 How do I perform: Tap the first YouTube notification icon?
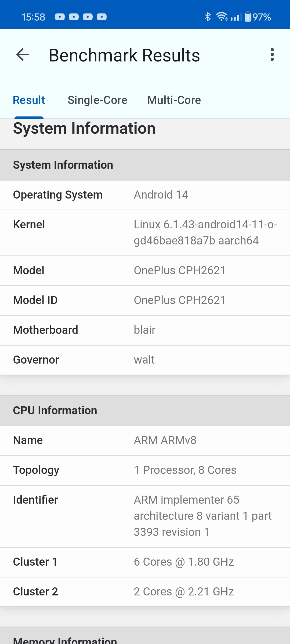60,17
